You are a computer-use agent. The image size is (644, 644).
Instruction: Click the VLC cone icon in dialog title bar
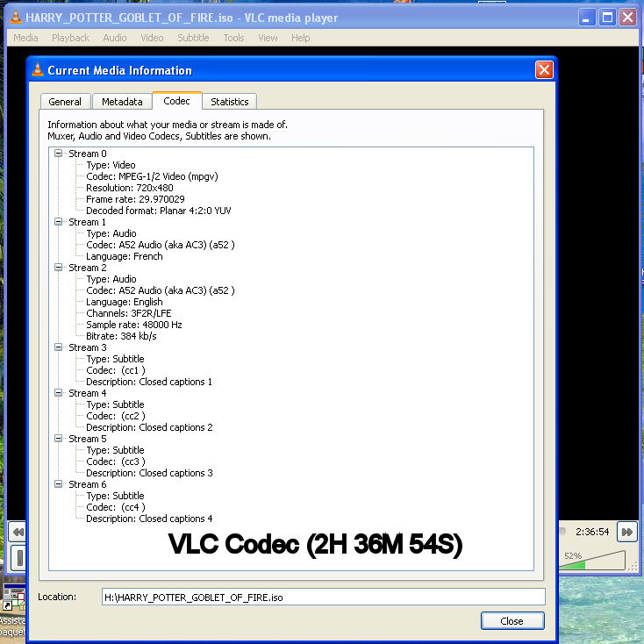[x=38, y=70]
